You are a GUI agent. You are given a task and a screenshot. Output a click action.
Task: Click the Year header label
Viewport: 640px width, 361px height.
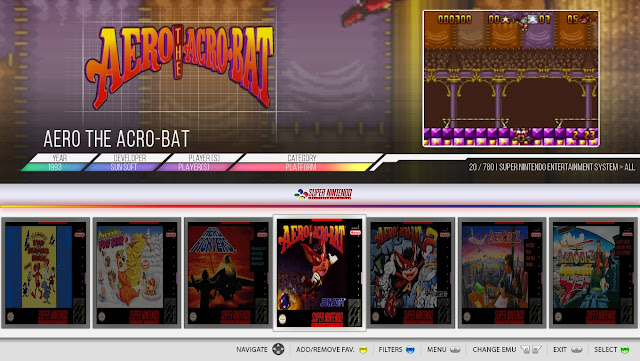(x=60, y=158)
